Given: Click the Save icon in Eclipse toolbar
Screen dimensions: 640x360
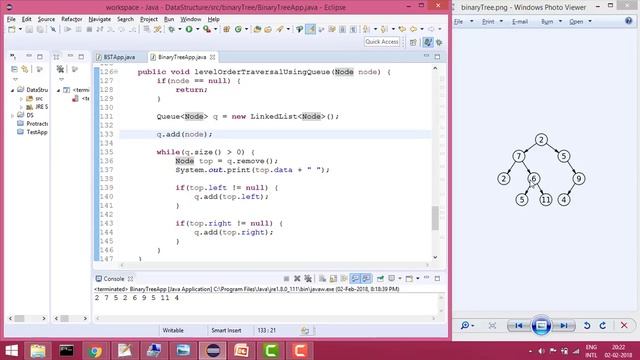Looking at the screenshot, I should coord(29,29).
